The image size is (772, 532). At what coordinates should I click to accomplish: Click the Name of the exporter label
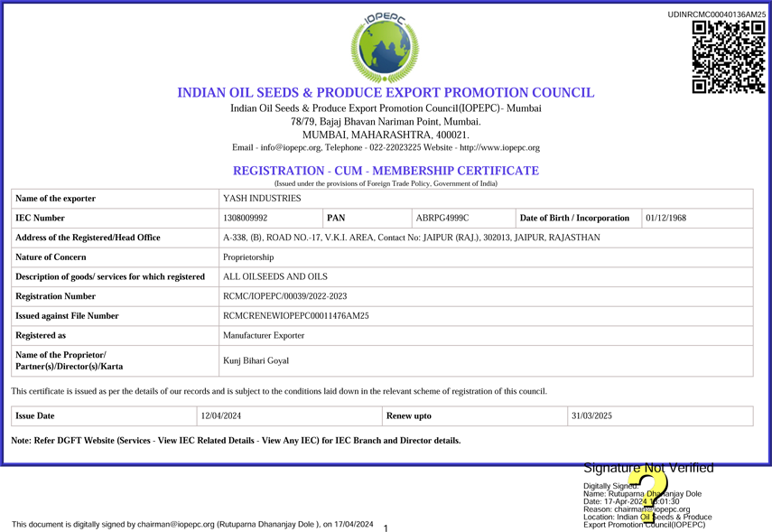point(55,199)
